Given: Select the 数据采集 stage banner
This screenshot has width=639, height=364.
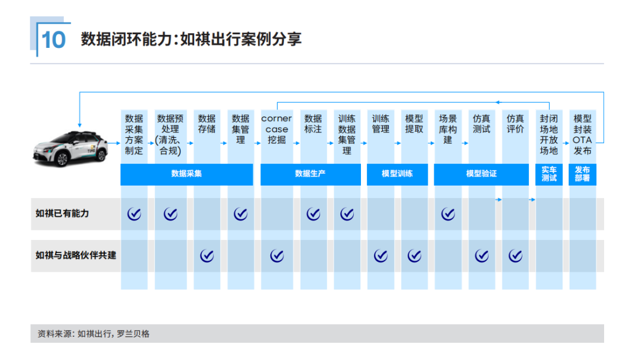Looking at the screenshot, I should 186,174.
